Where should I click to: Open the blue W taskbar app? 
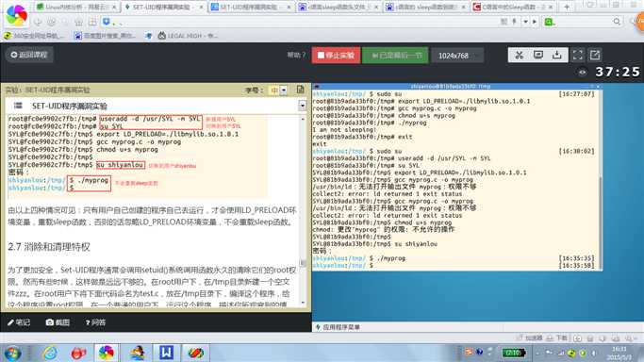pyautogui.click(x=166, y=353)
